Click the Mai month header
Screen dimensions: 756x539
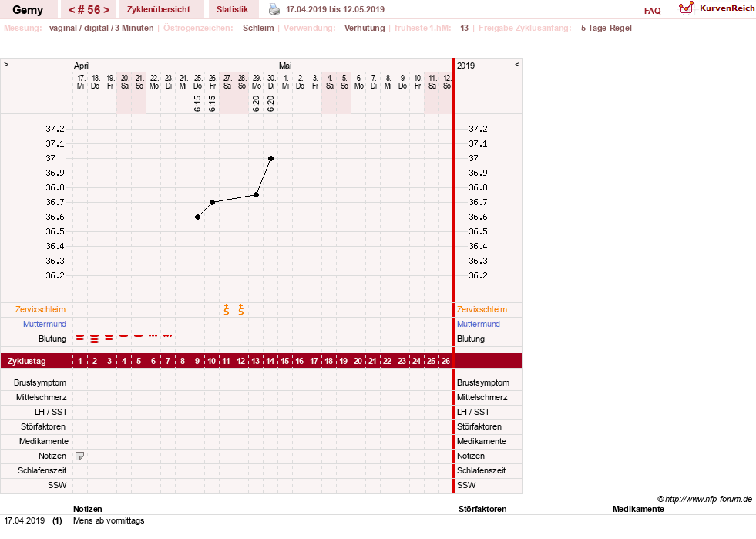click(x=285, y=66)
